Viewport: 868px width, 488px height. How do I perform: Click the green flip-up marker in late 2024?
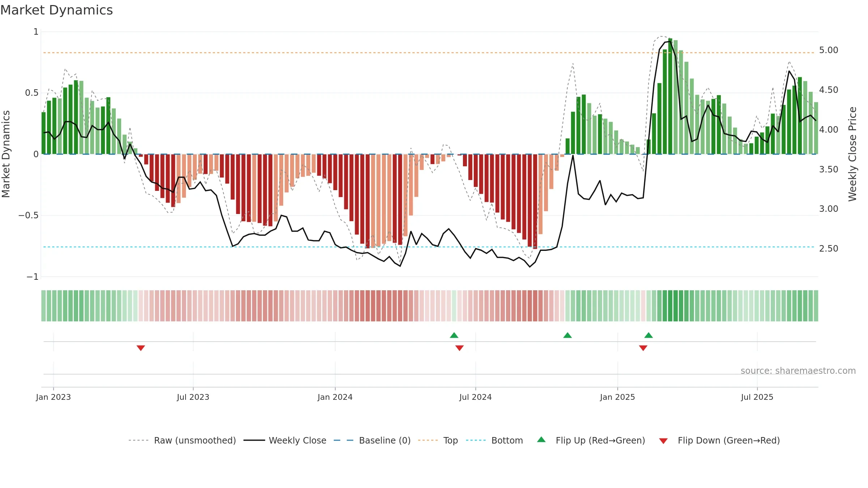pyautogui.click(x=567, y=335)
